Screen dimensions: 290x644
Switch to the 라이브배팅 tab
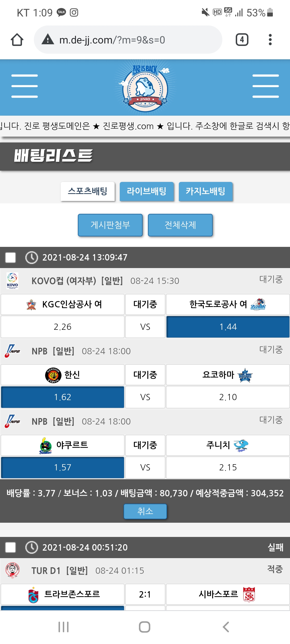point(147,191)
